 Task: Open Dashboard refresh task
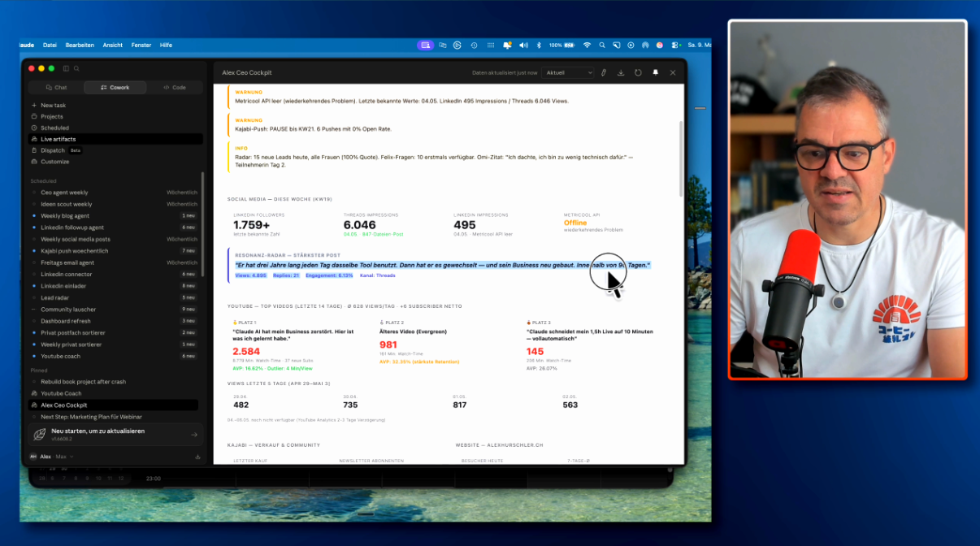coord(115,321)
